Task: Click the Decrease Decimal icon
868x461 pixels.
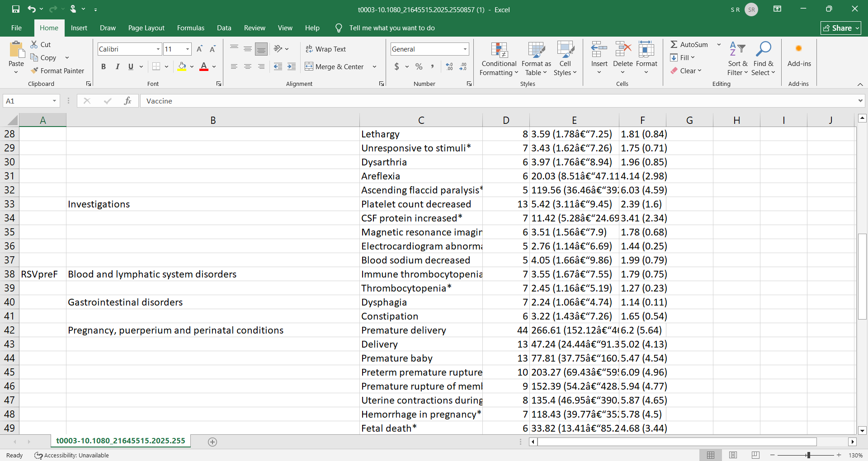Action: [463, 66]
